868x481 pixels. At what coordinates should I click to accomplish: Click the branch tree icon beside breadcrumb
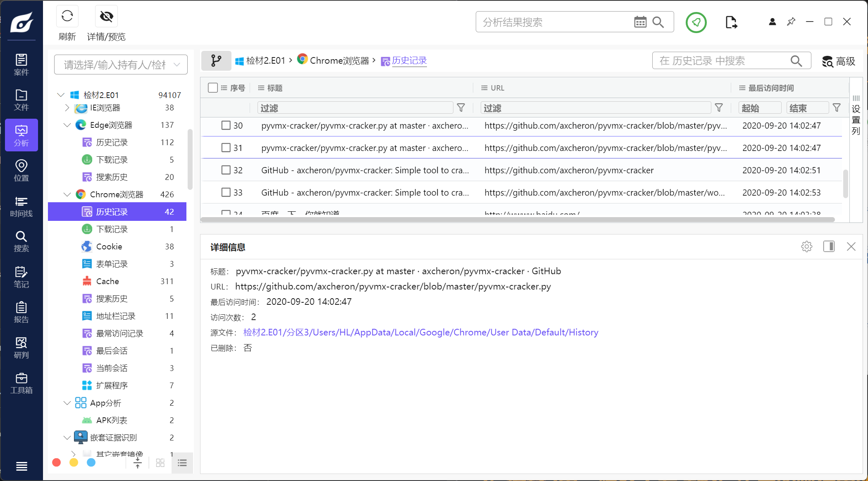click(216, 61)
